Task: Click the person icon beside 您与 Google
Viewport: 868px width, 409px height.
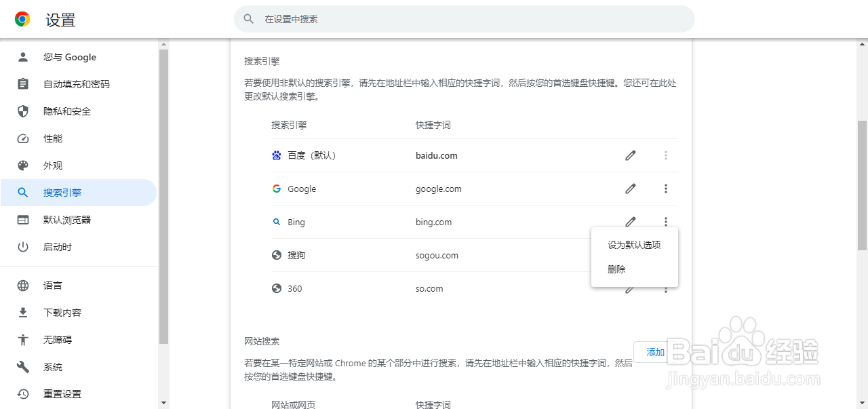Action: pos(23,57)
